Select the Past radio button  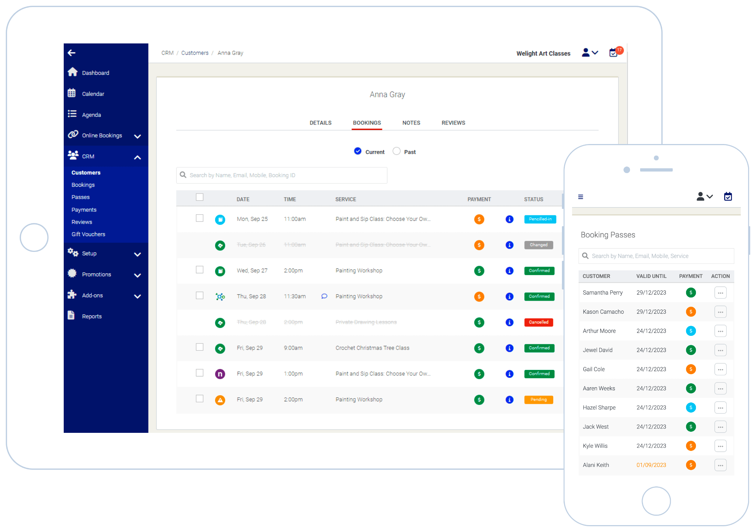(x=397, y=151)
